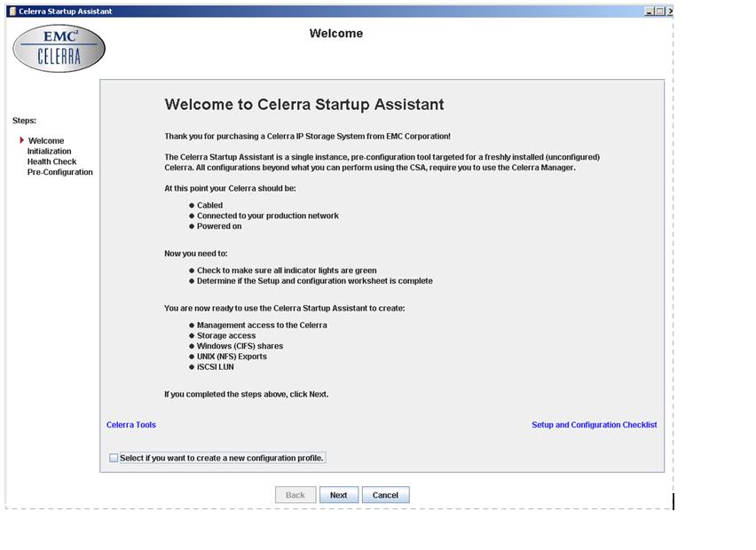Click the Cancel button
Image resolution: width=756 pixels, height=550 pixels.
click(x=385, y=495)
